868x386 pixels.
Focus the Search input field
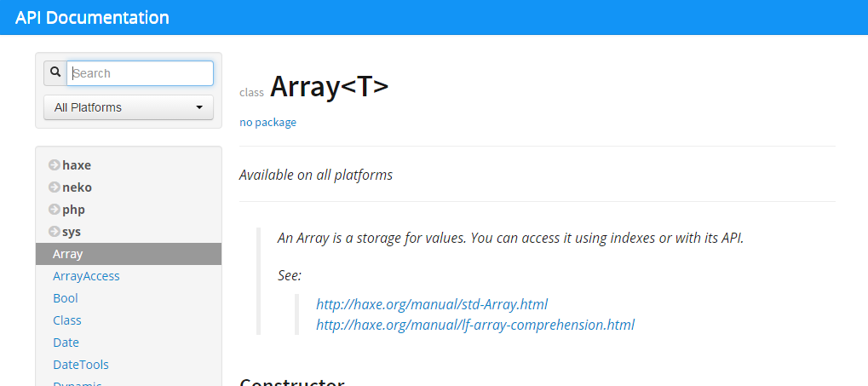point(140,73)
